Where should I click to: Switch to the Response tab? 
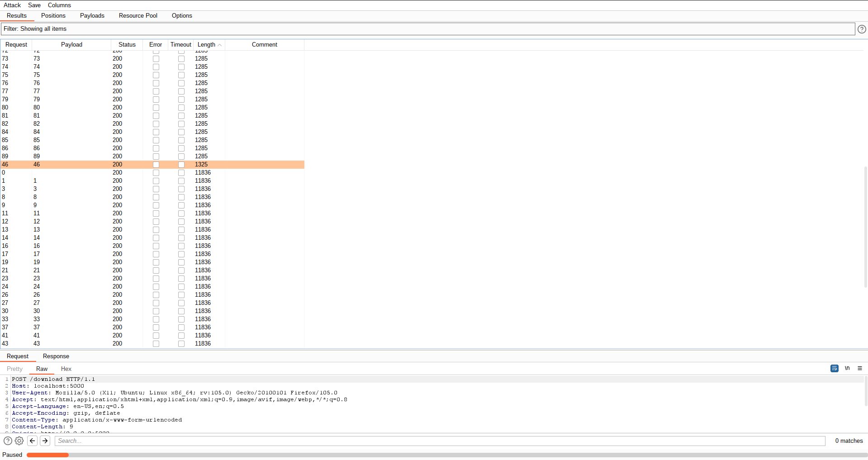pyautogui.click(x=56, y=356)
